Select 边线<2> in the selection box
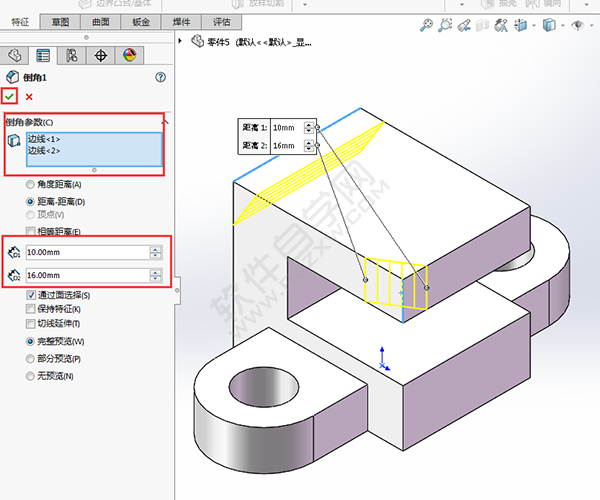This screenshot has height=500, width=600. pos(44,150)
